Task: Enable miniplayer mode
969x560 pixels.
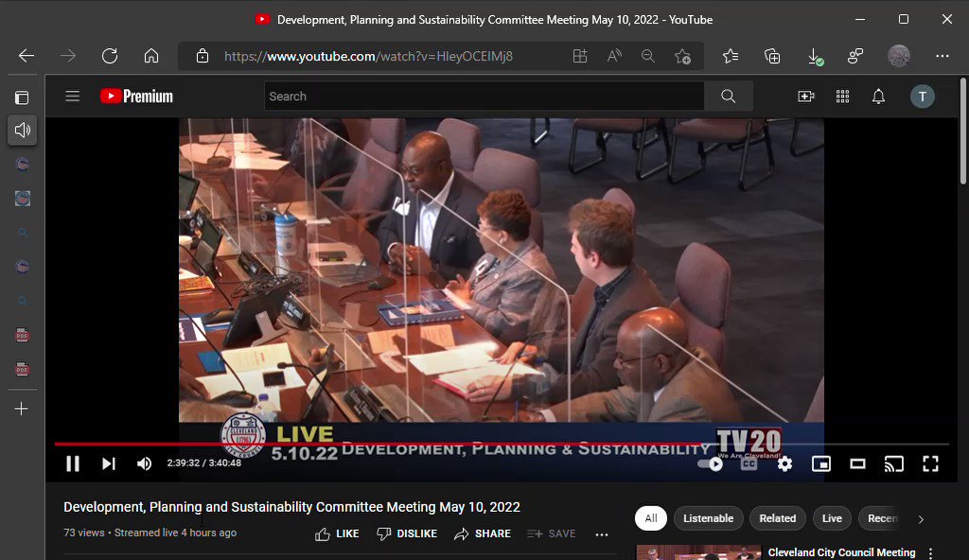Action: pos(820,464)
